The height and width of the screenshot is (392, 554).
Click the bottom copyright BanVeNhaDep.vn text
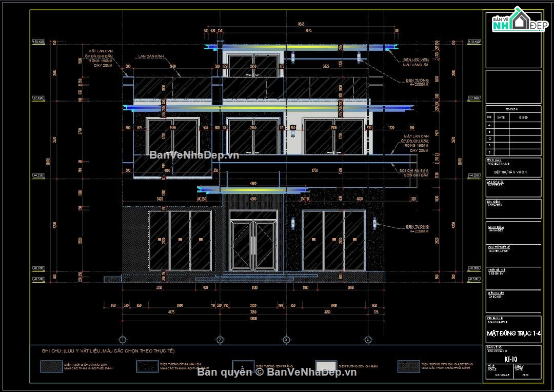click(x=277, y=373)
